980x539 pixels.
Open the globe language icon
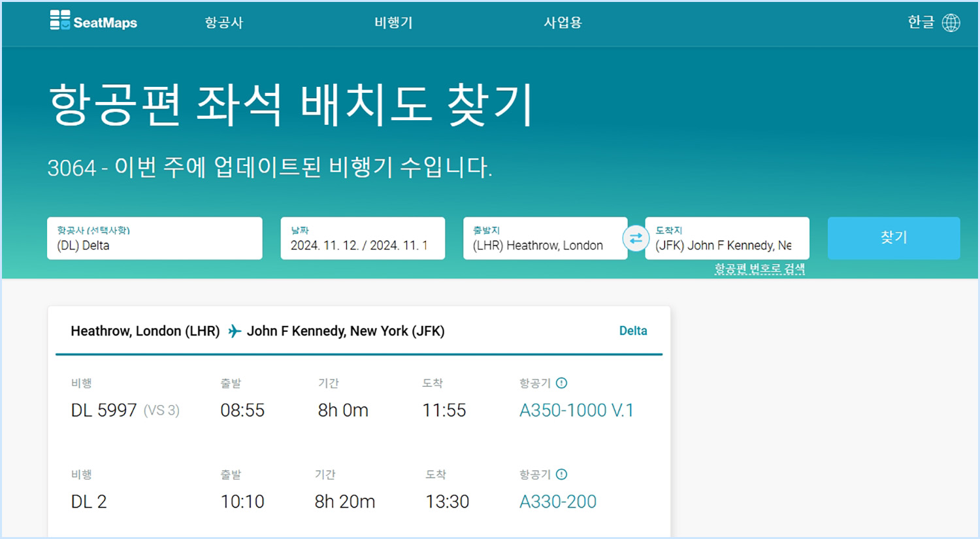[951, 23]
